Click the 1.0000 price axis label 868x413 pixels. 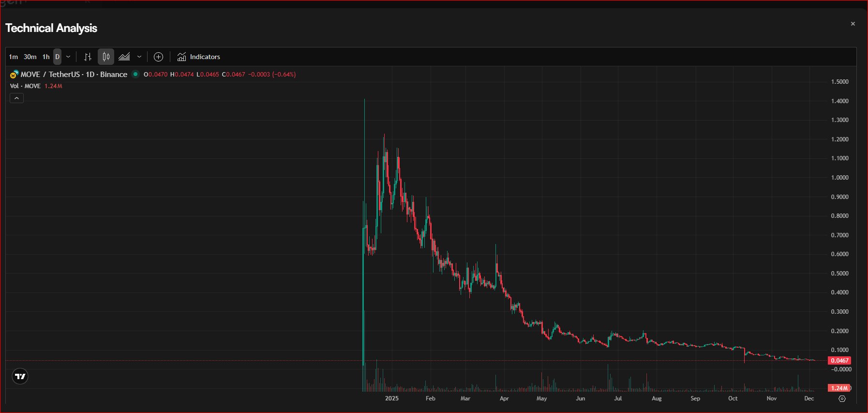[840, 178]
